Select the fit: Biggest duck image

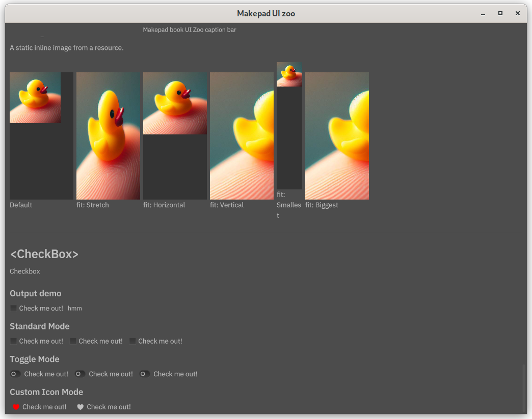[337, 136]
